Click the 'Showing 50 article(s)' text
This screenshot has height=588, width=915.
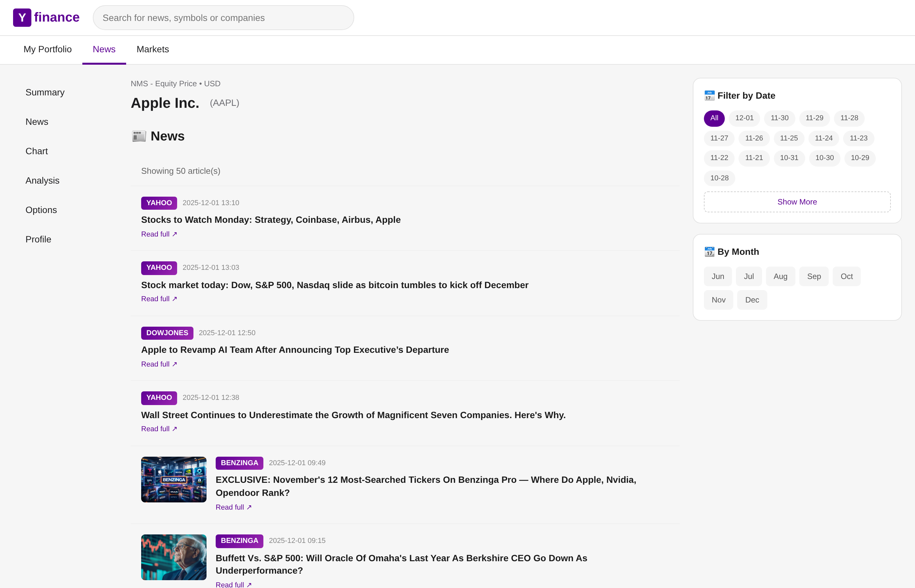click(181, 171)
